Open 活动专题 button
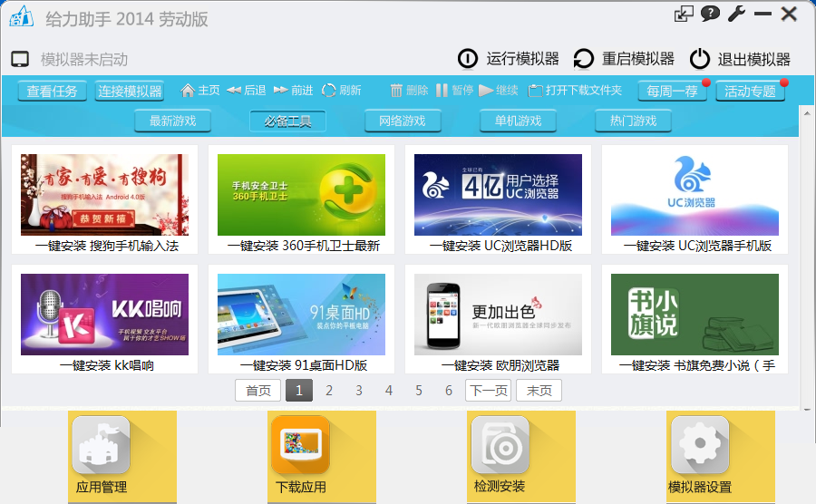816x504 pixels. coord(750,91)
